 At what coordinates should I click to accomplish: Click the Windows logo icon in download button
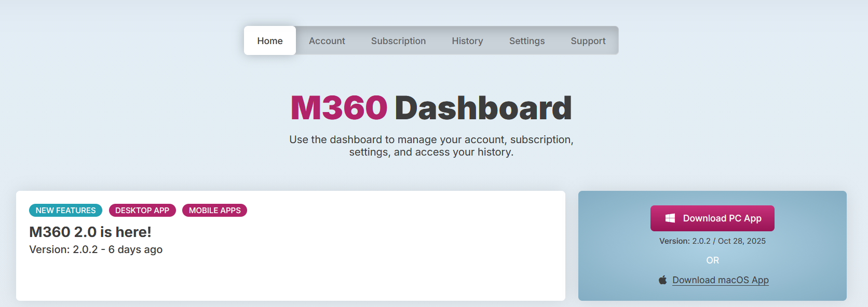pos(670,218)
